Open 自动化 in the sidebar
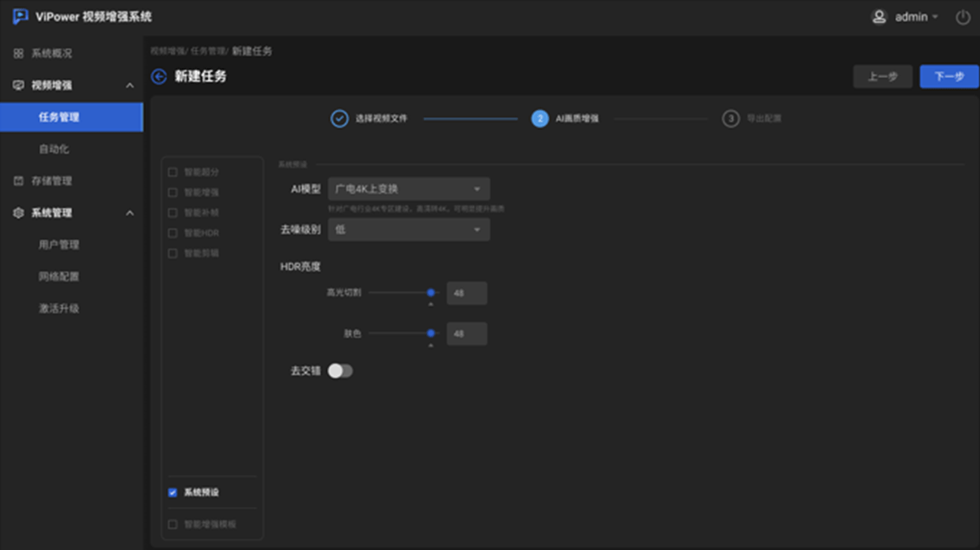 pyautogui.click(x=54, y=149)
